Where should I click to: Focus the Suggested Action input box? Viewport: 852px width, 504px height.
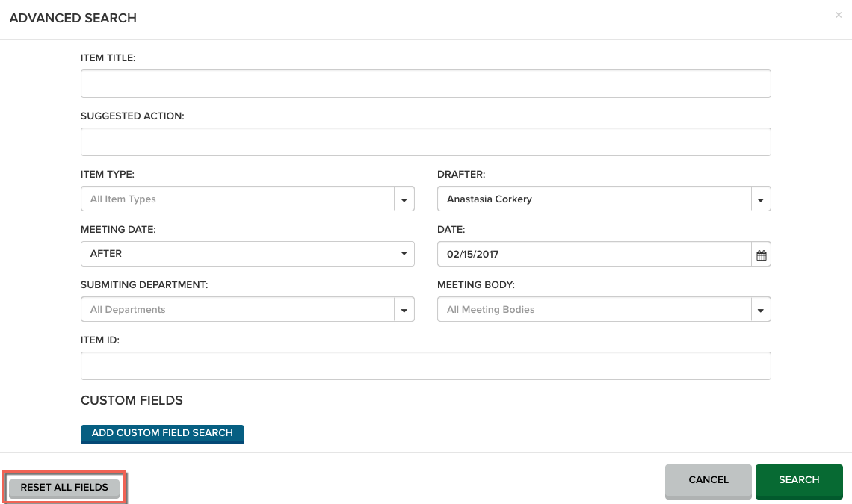[425, 142]
